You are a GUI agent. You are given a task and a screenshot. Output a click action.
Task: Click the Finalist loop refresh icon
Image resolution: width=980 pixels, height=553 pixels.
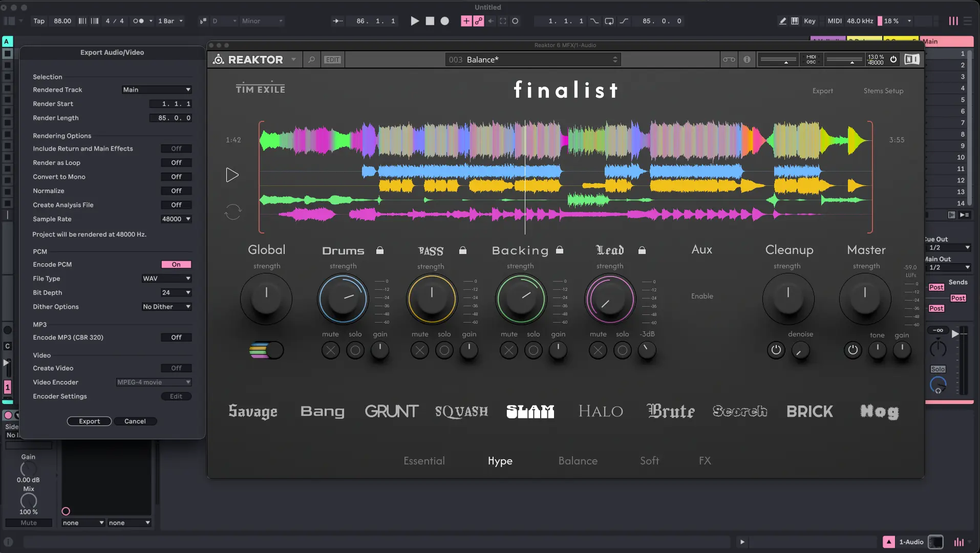coord(233,211)
